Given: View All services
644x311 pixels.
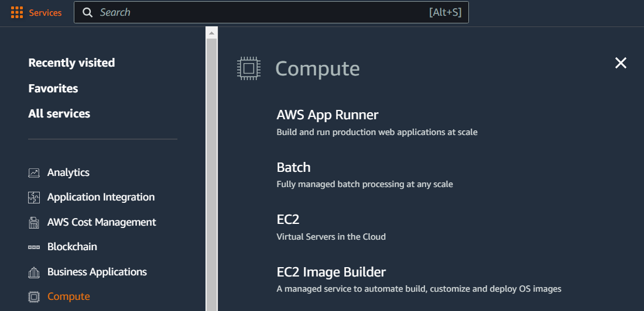Looking at the screenshot, I should coord(59,113).
